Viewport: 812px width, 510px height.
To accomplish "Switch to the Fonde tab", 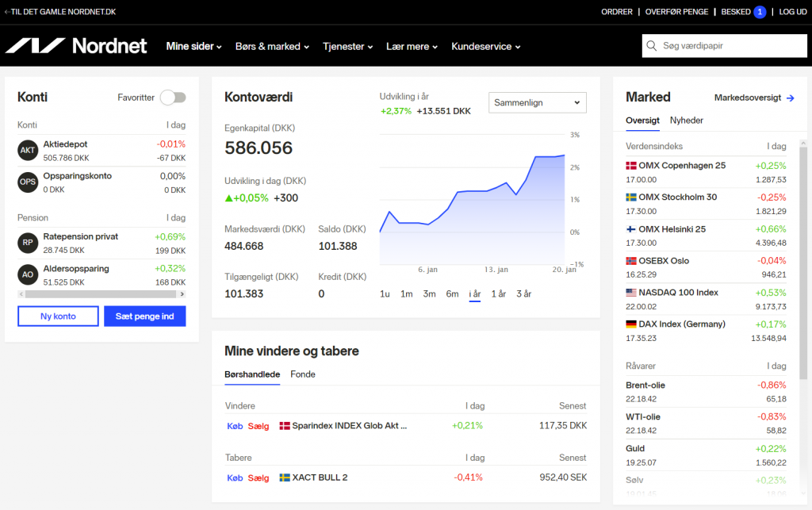I will [x=303, y=374].
